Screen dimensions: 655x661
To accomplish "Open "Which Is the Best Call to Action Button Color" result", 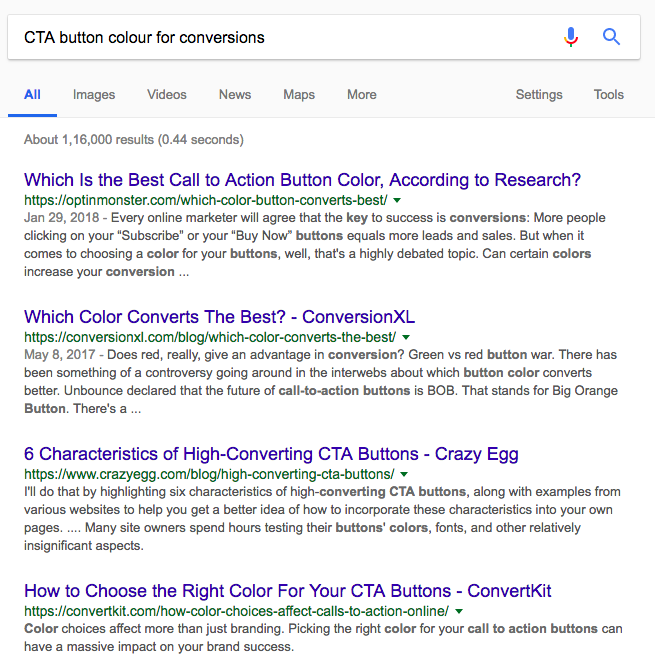I will click(302, 180).
